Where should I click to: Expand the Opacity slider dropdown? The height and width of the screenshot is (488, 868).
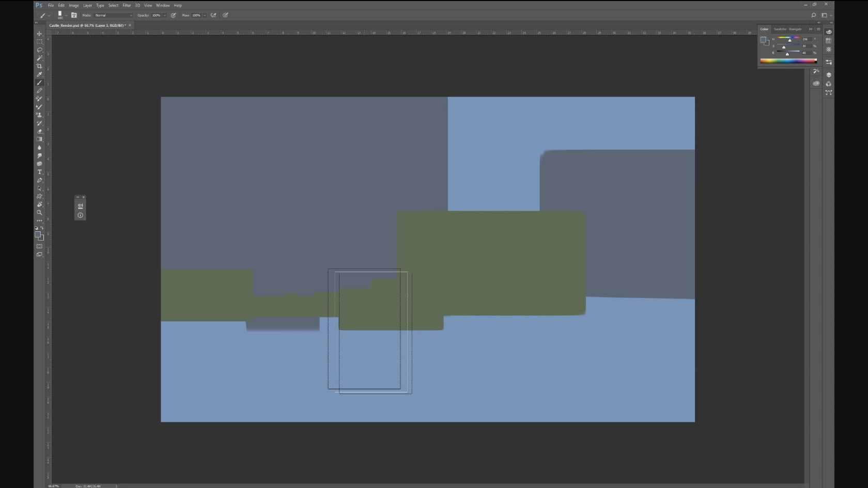pyautogui.click(x=165, y=15)
